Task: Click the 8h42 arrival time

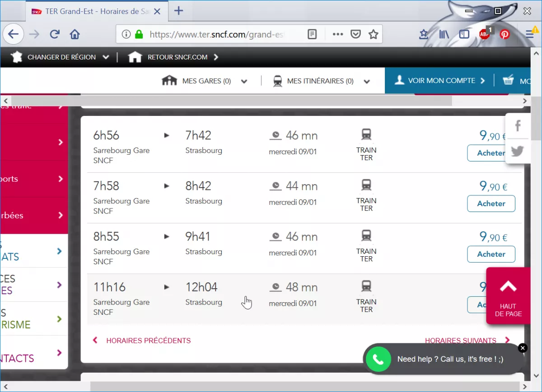Action: pos(198,186)
